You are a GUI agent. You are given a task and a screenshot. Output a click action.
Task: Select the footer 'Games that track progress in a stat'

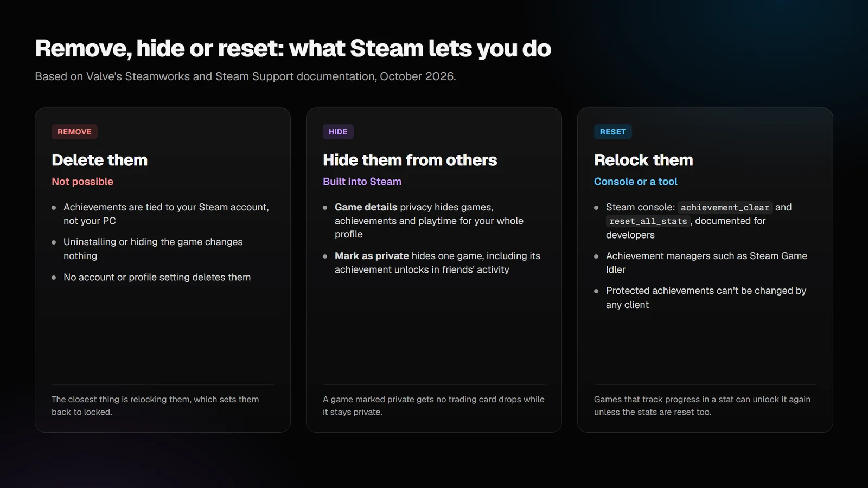click(702, 406)
